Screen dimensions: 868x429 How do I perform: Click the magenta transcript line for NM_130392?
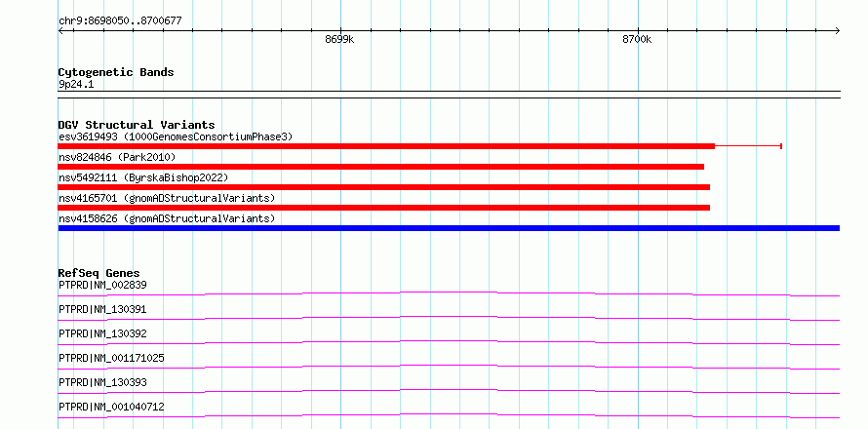[x=449, y=342]
